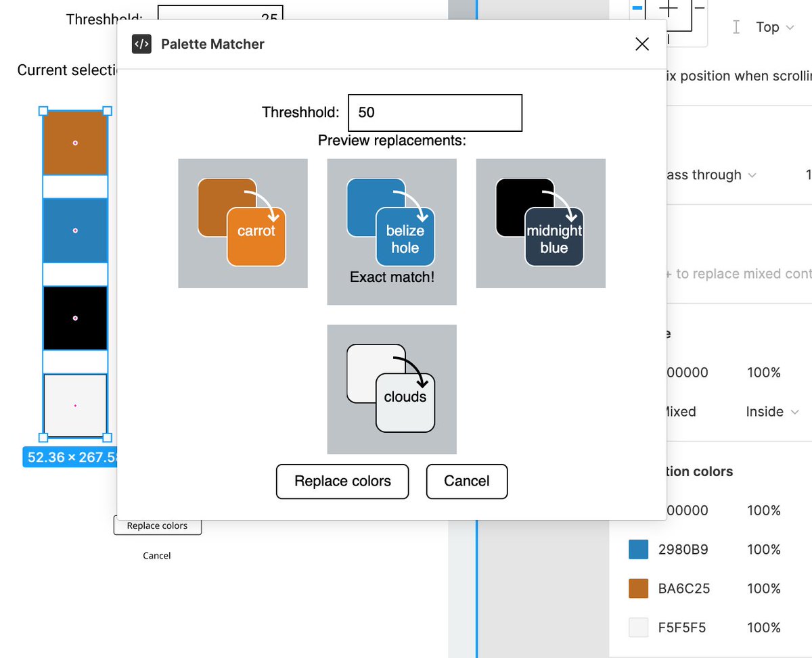
Task: Click the 52.36 × 267.5 dimension label
Action: tap(70, 457)
